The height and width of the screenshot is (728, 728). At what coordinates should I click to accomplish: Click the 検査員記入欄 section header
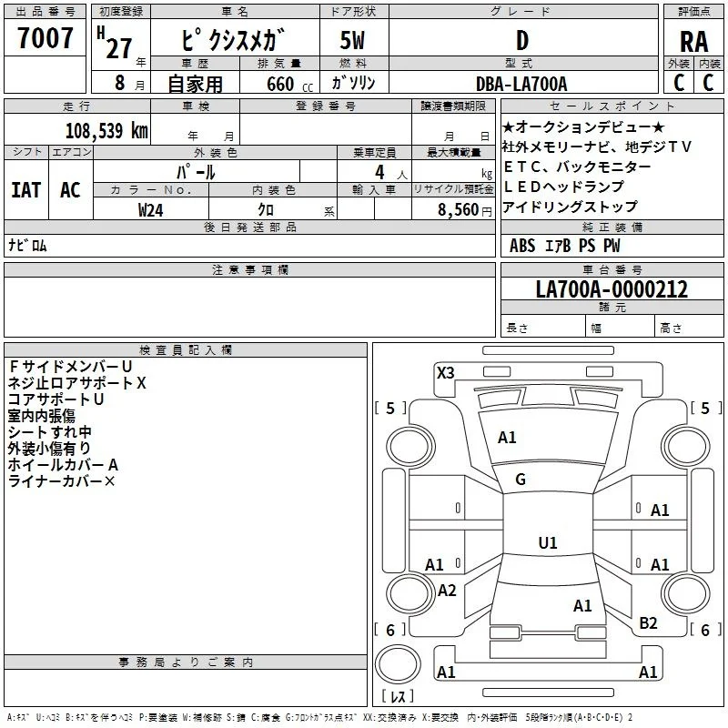click(x=186, y=350)
